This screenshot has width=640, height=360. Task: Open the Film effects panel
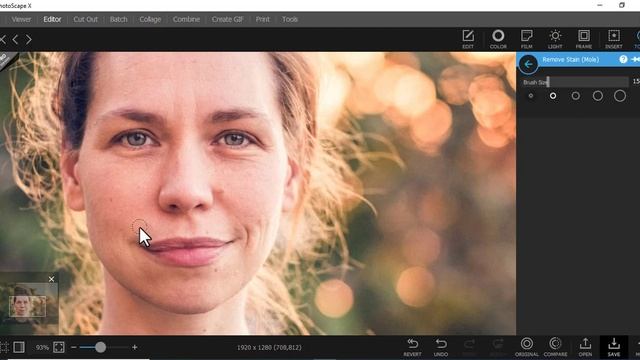[x=527, y=39]
